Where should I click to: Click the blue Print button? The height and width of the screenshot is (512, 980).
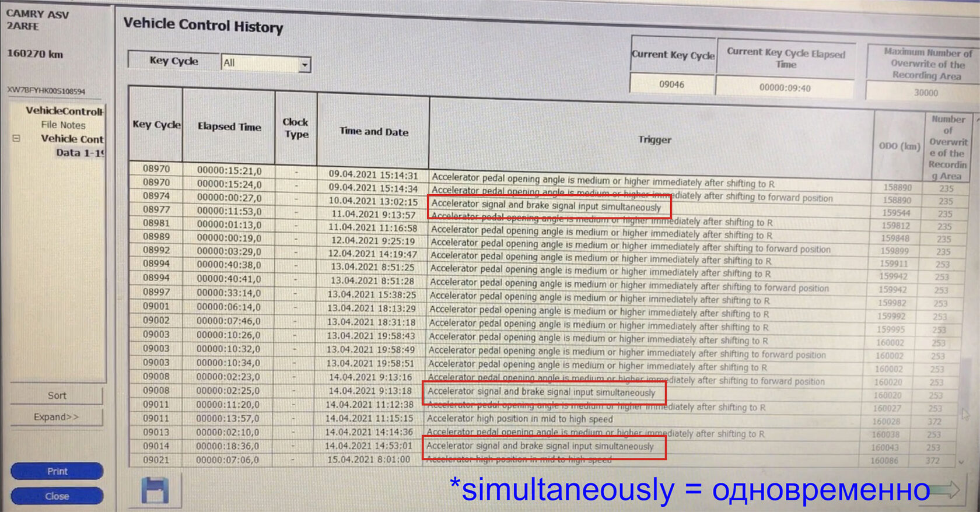coord(57,471)
